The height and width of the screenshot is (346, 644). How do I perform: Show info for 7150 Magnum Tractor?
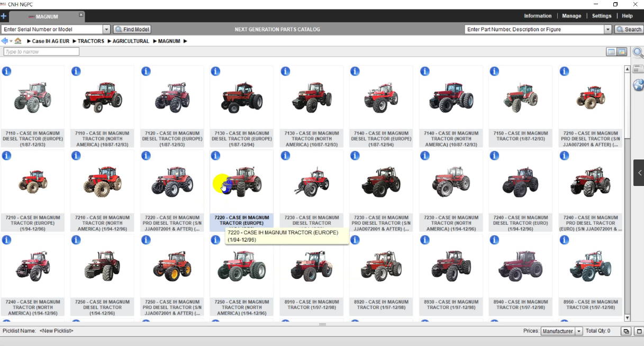(x=494, y=71)
